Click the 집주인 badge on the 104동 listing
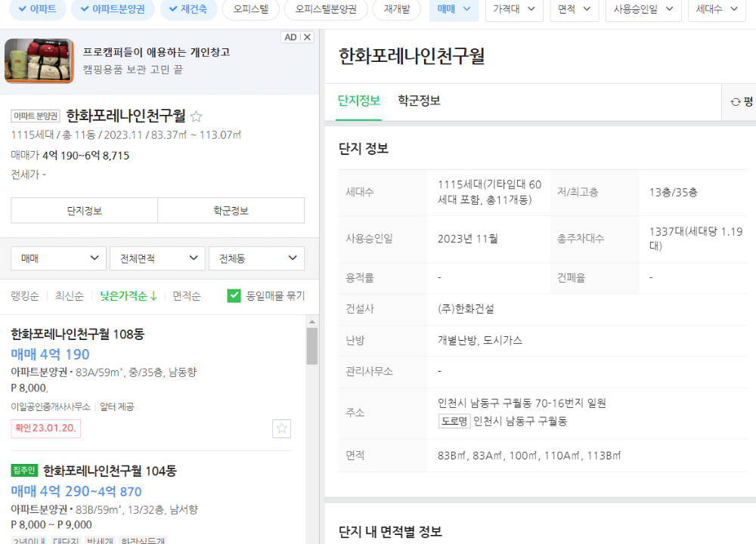Image resolution: width=756 pixels, height=544 pixels. pyautogui.click(x=24, y=470)
